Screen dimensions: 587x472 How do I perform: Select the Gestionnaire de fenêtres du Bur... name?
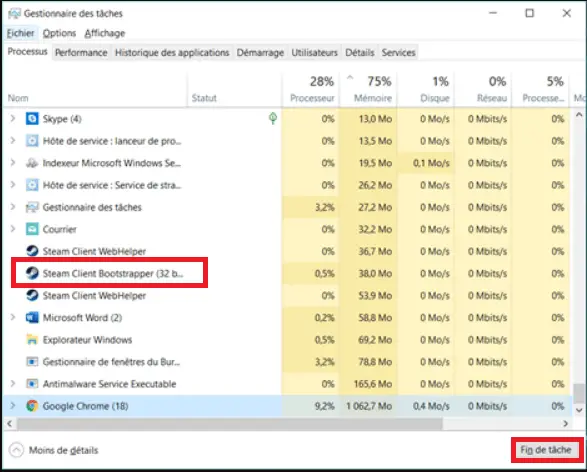[x=111, y=362]
